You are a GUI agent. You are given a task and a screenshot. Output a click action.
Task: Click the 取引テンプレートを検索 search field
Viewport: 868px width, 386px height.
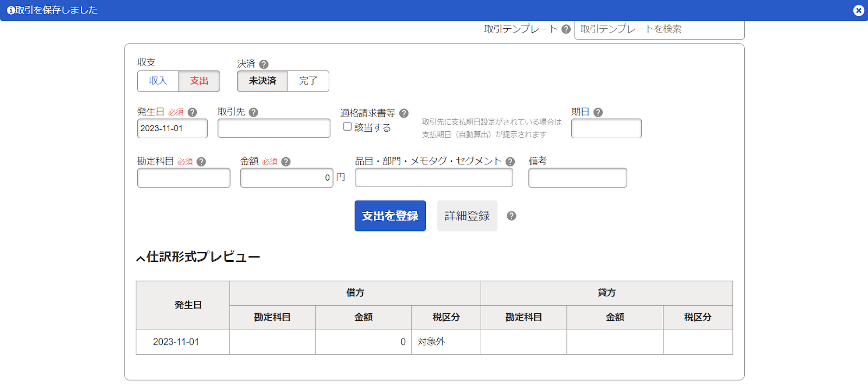(659, 29)
